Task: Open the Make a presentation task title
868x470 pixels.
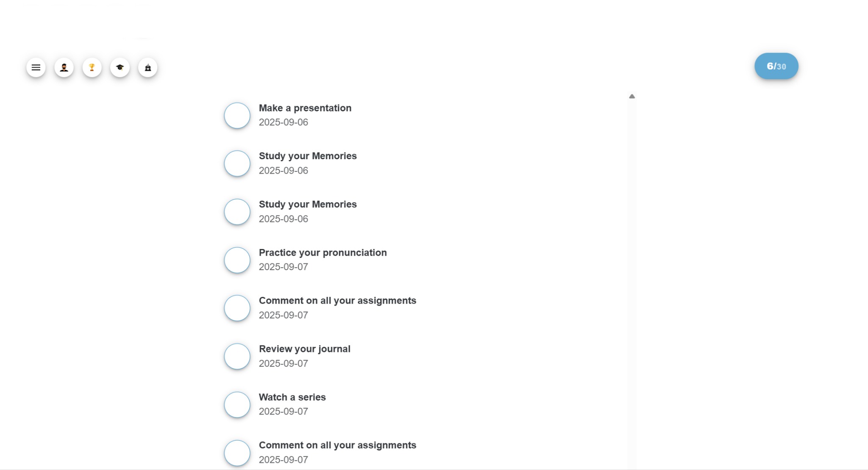Action: click(x=305, y=108)
